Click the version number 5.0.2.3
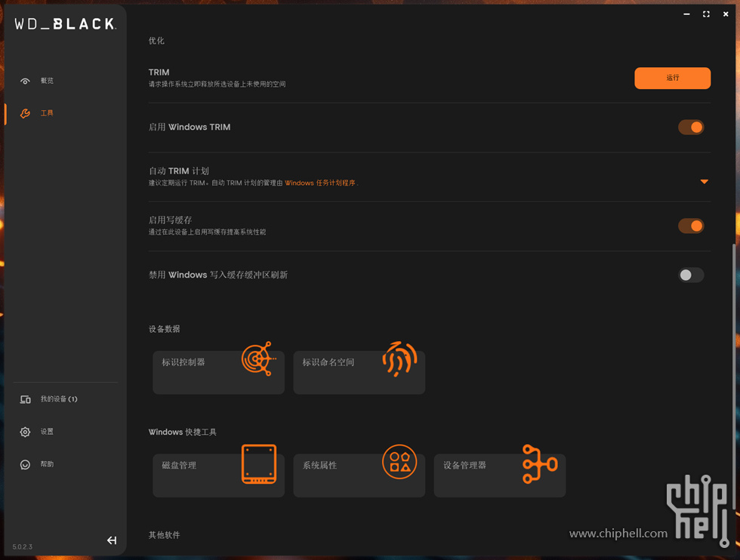Viewport: 740px width, 560px height. [22, 546]
